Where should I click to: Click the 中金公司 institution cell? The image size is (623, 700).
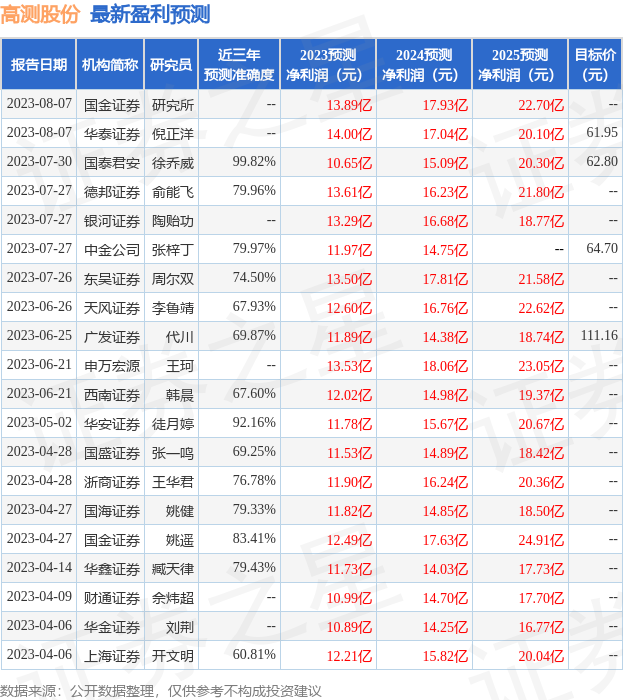pos(112,250)
